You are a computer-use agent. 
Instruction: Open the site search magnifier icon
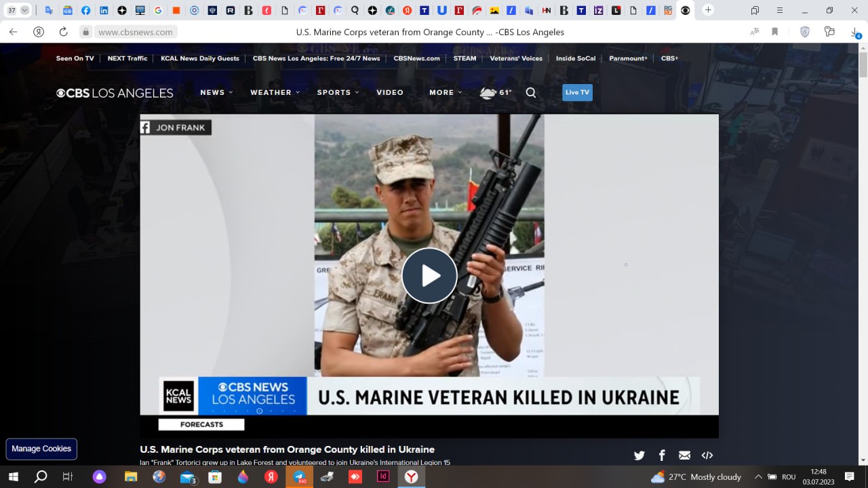click(x=531, y=93)
